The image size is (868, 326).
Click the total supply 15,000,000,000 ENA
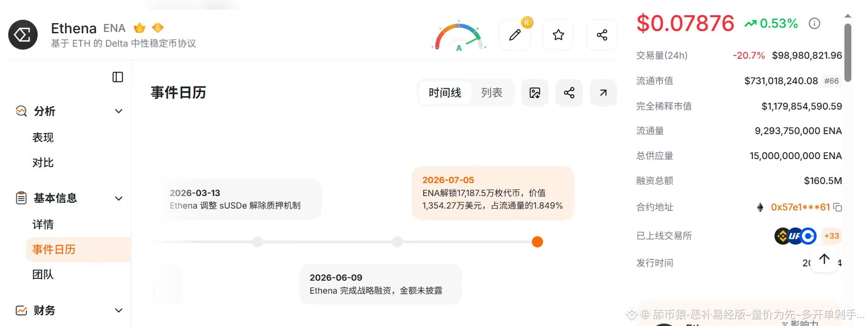[796, 156]
